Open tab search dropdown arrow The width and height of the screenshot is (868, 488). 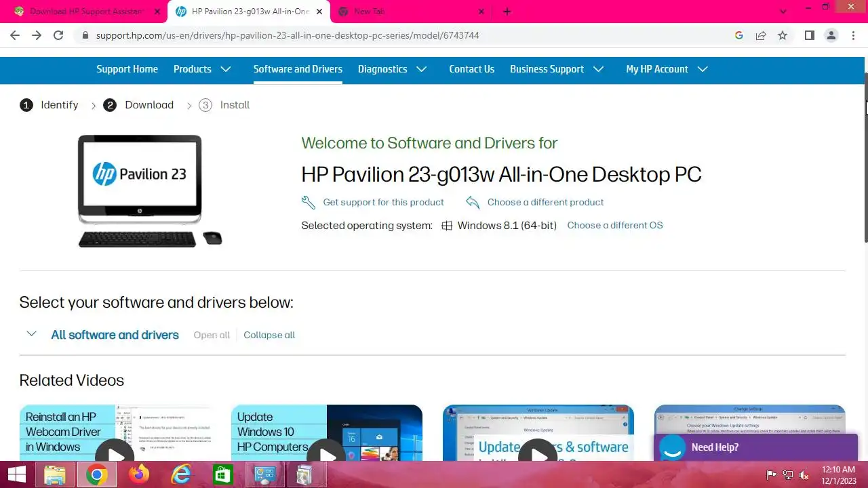point(783,12)
